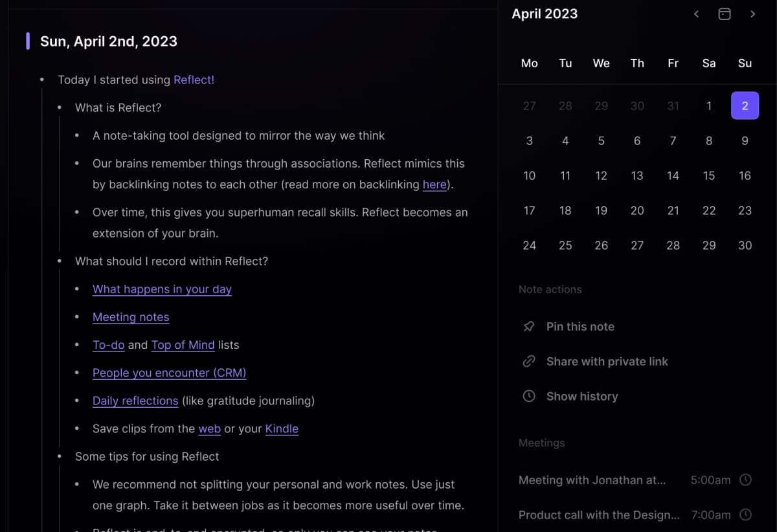
Task: Select April 21 in the calendar
Action: (673, 210)
